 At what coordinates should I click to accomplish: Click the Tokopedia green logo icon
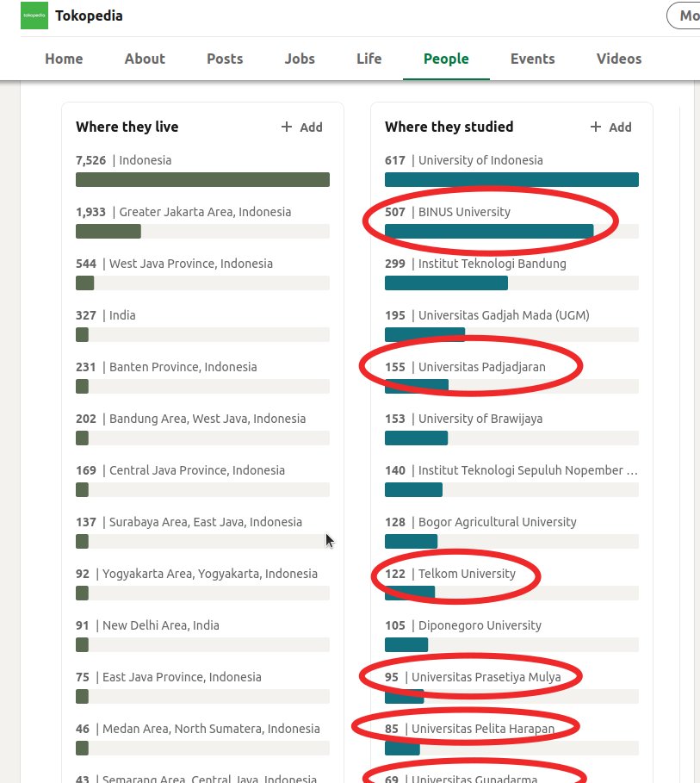point(34,16)
